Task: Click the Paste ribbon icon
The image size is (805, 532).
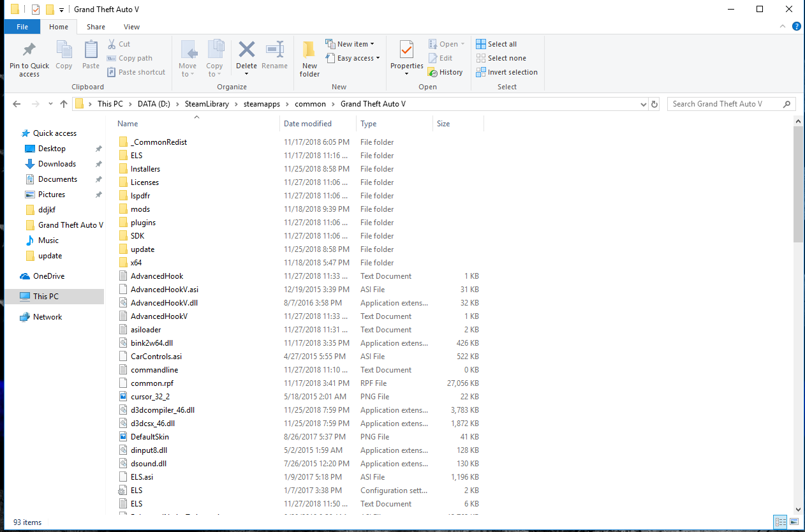Action: [91, 55]
